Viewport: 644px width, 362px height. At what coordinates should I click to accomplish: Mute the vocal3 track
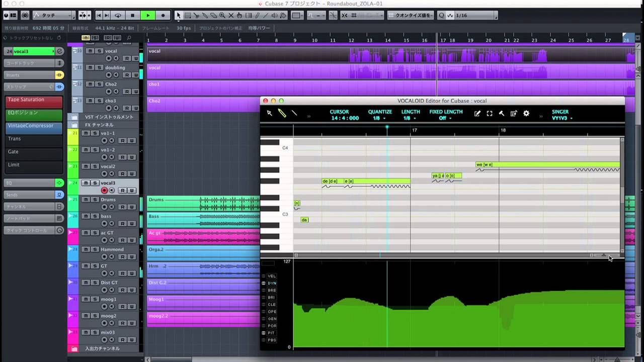[x=86, y=183]
